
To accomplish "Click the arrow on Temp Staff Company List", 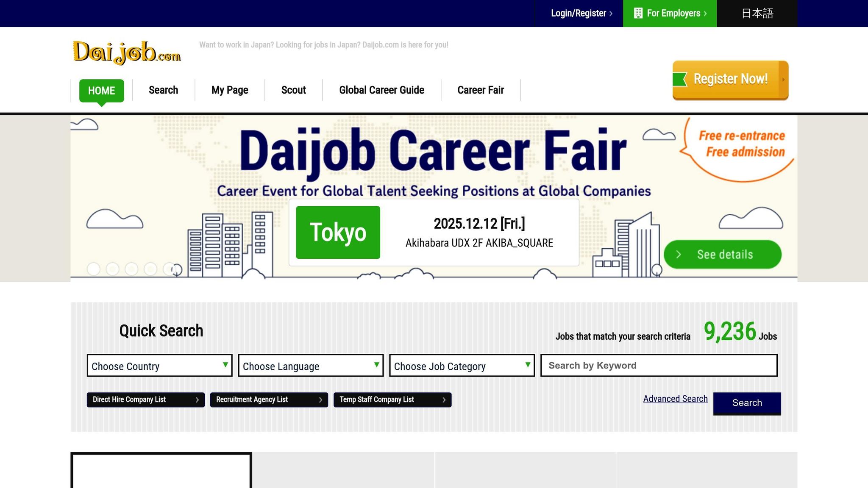I will (444, 399).
